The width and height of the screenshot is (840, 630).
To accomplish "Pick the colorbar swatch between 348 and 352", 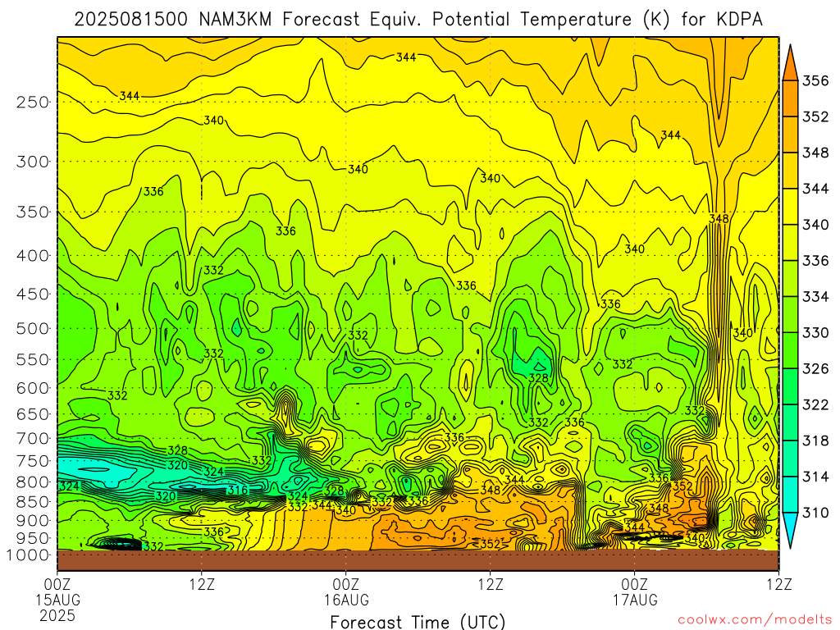I will (x=790, y=135).
